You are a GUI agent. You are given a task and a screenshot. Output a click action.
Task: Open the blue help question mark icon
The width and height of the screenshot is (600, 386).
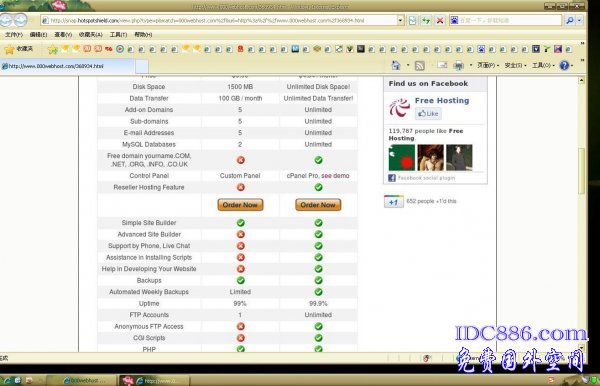coord(564,65)
